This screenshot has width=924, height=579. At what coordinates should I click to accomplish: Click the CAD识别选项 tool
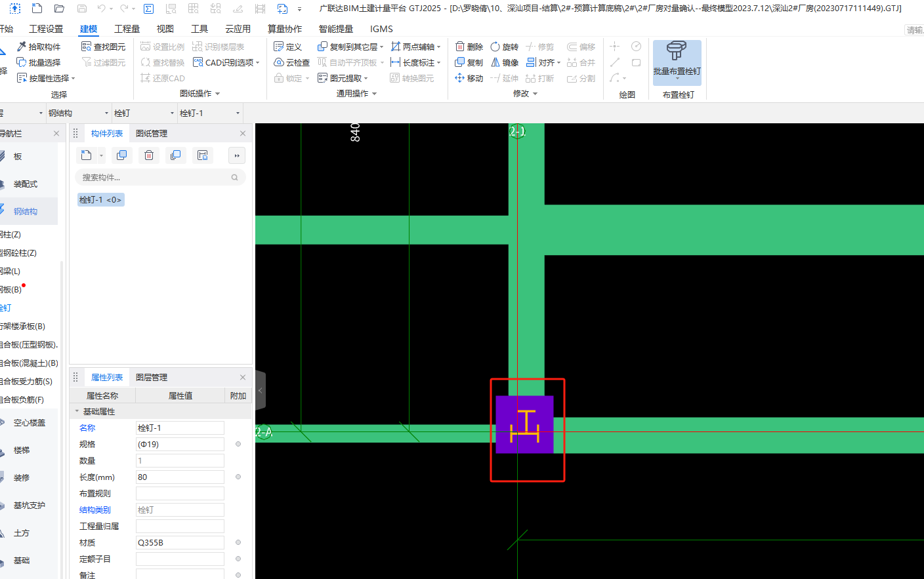point(226,62)
